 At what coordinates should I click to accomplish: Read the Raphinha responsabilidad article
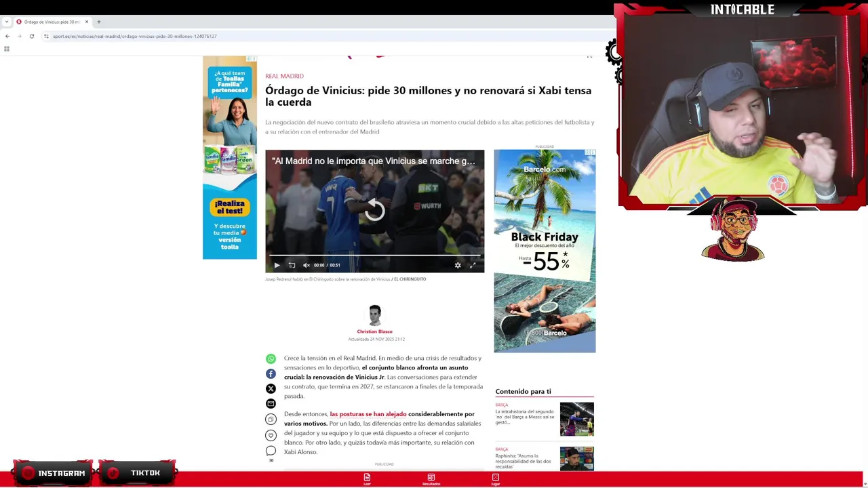tap(524, 461)
